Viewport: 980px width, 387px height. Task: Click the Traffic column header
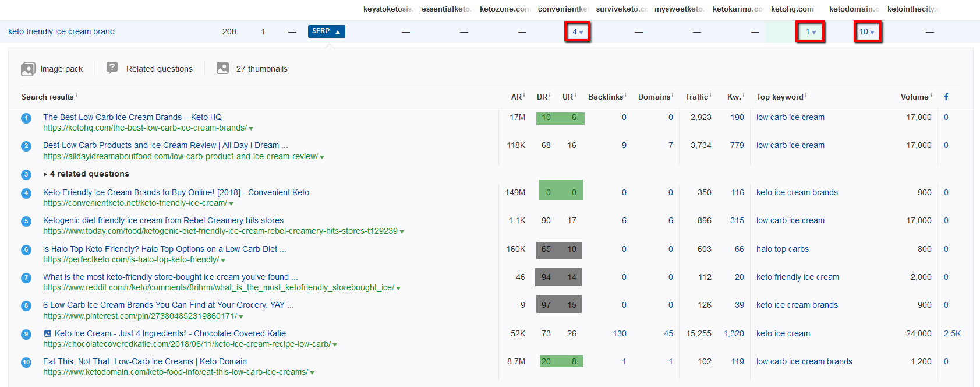(696, 97)
